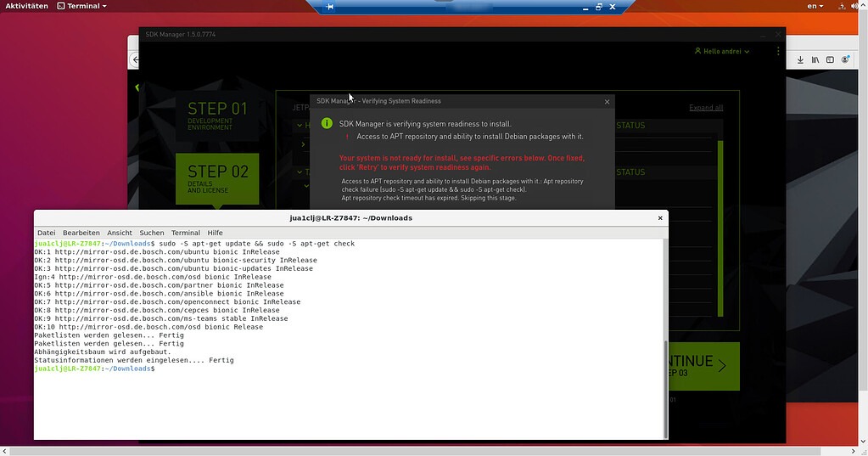Open the Terminal app menu in the top bar
The width and height of the screenshot is (868, 456).
click(82, 6)
